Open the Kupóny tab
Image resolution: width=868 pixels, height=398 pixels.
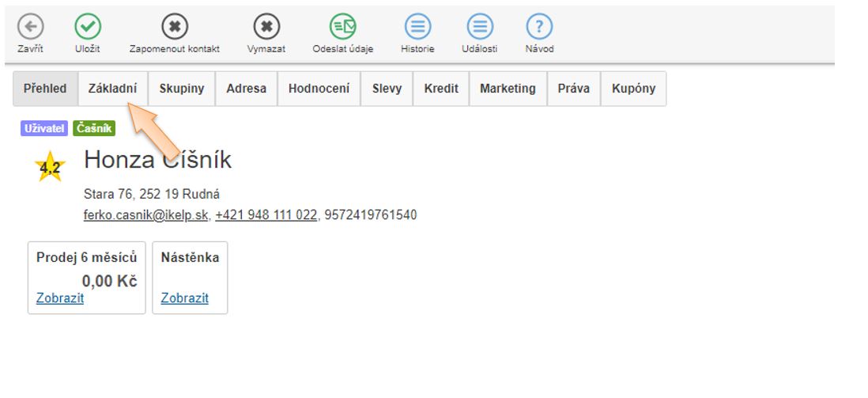tap(633, 89)
